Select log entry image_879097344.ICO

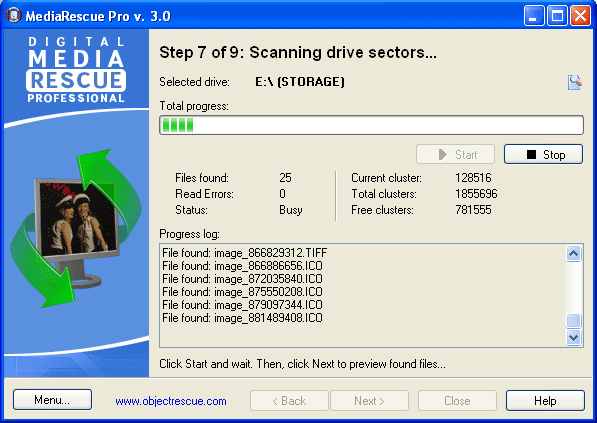coord(242,305)
